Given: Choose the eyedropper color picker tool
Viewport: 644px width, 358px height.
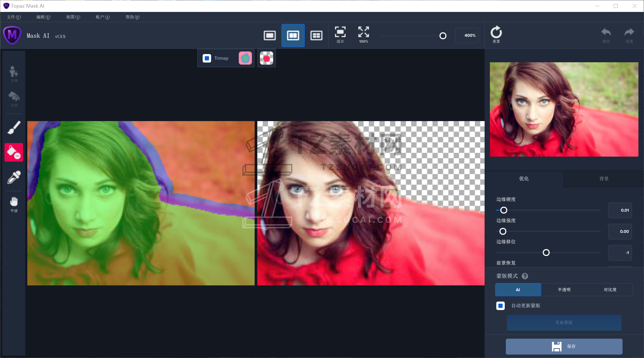Looking at the screenshot, I should coord(14,177).
